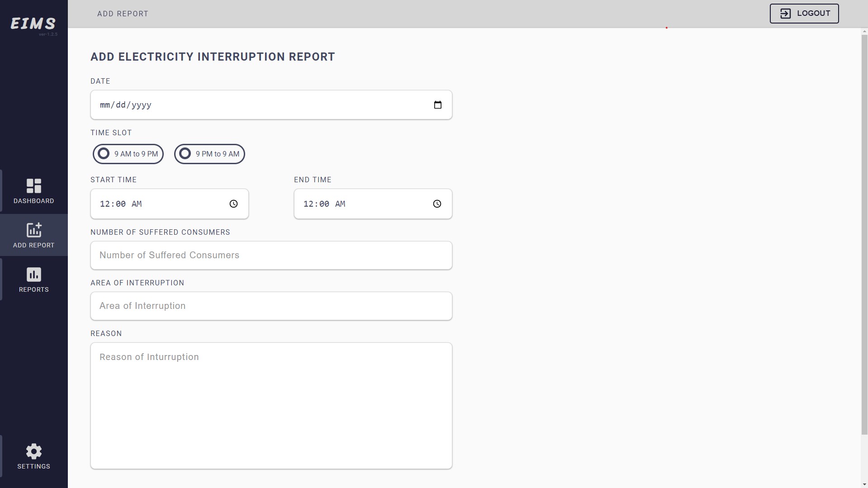
Task: Click the End Time 12:00 AM value
Action: tap(324, 204)
